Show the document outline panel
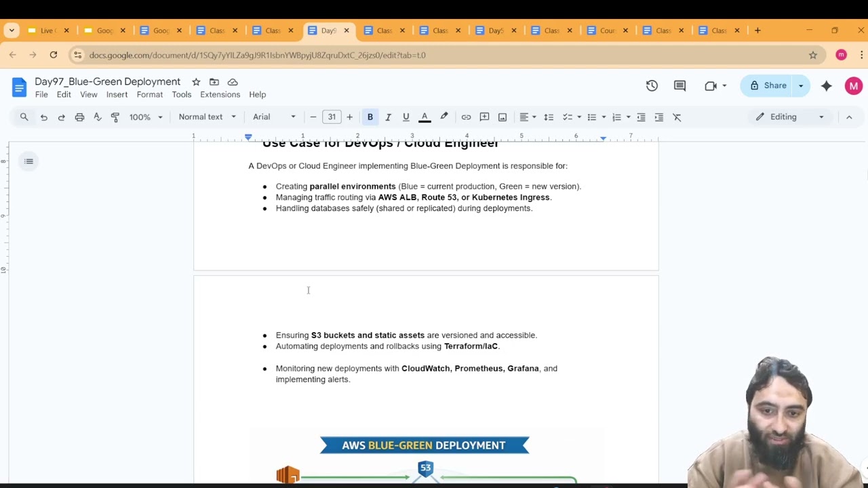 click(28, 161)
